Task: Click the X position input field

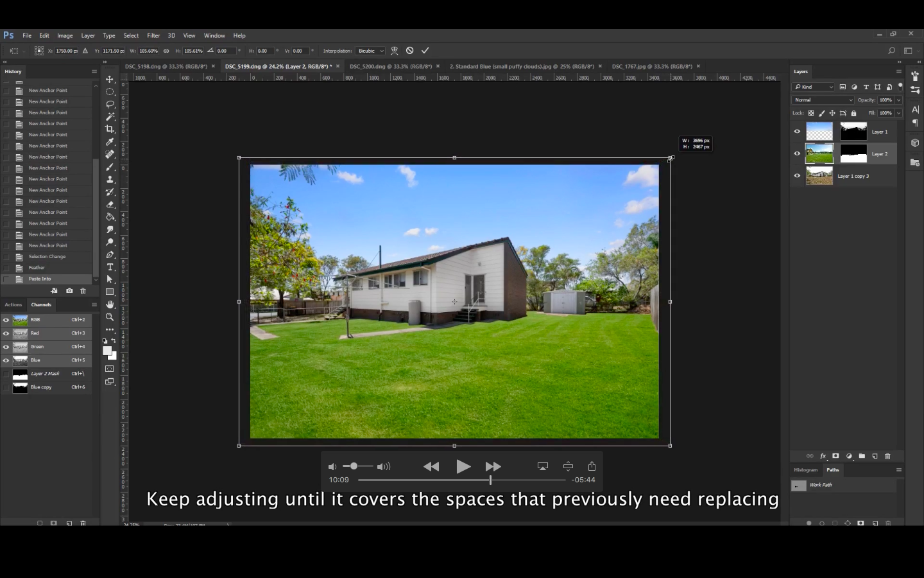Action: point(66,51)
